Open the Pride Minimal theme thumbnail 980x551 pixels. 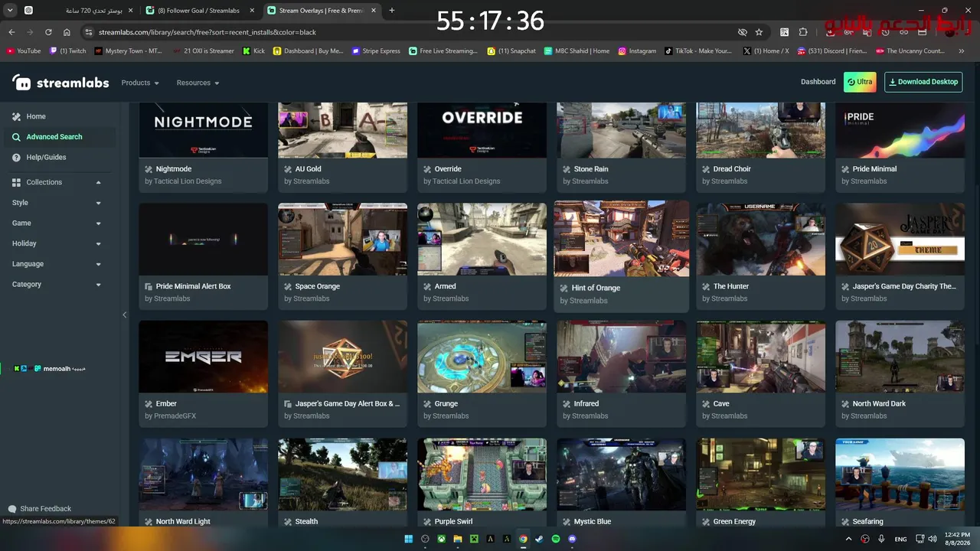pos(900,130)
